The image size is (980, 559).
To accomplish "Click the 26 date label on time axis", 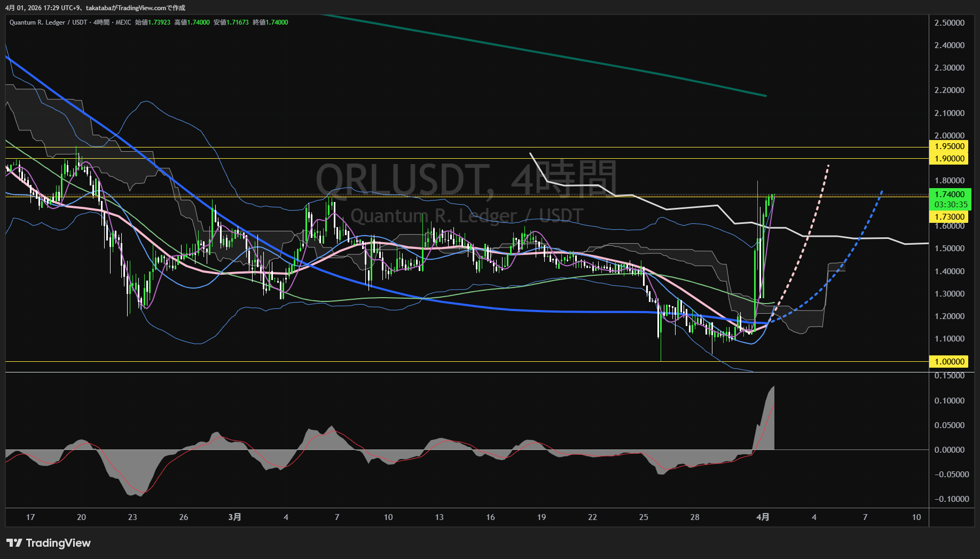I will tap(184, 517).
